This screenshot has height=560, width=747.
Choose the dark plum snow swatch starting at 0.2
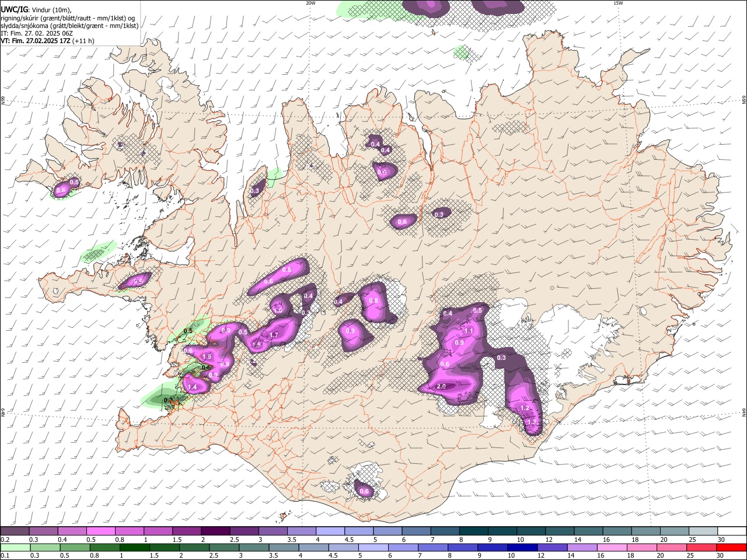pyautogui.click(x=15, y=531)
